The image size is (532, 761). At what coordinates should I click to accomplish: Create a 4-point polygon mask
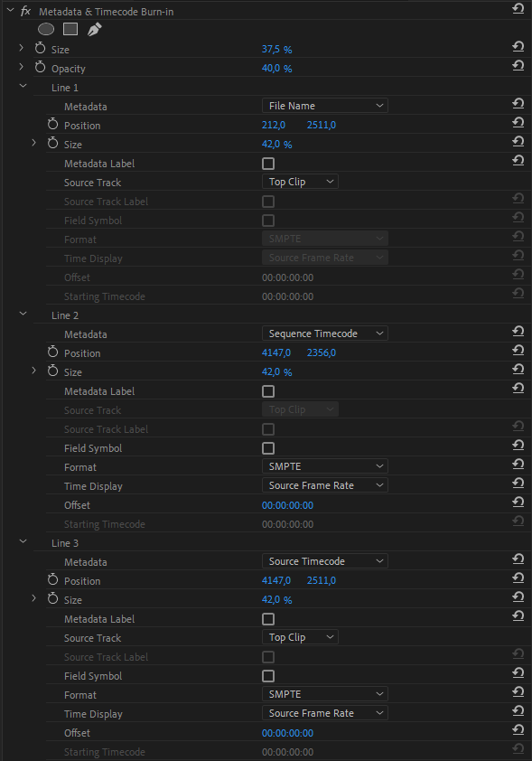pos(70,29)
